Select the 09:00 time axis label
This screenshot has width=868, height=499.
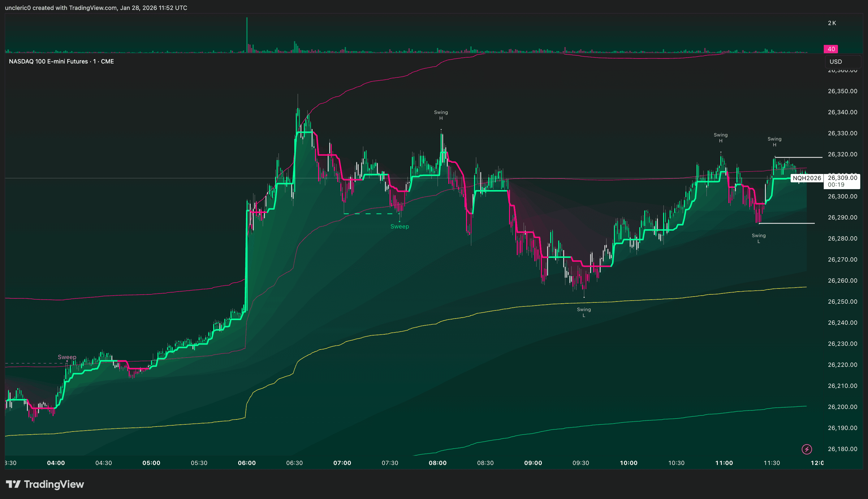click(533, 463)
